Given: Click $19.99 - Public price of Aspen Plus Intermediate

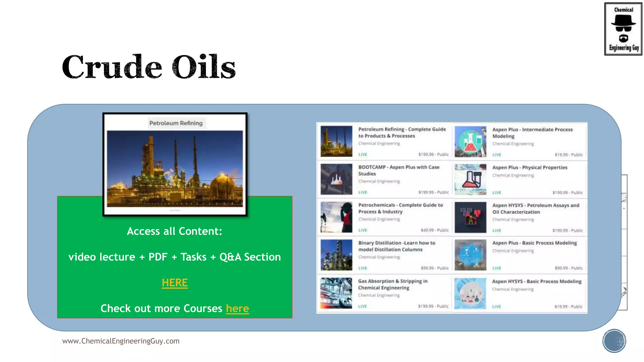Looking at the screenshot, I should (x=569, y=155).
